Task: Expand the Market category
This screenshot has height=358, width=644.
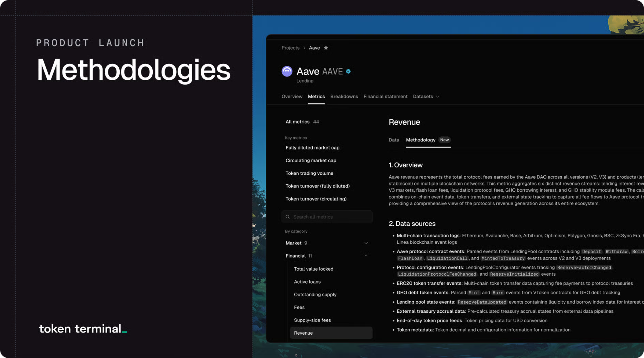Action: tap(366, 243)
